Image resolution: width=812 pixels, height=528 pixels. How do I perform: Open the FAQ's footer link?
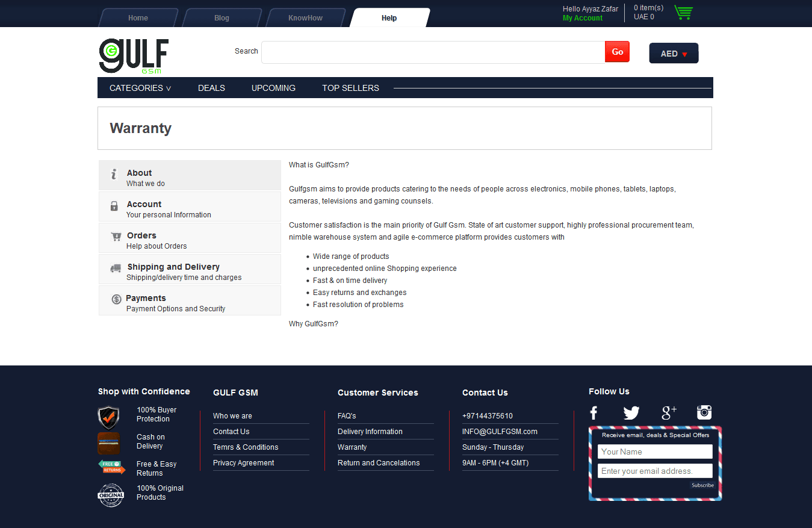coord(347,416)
